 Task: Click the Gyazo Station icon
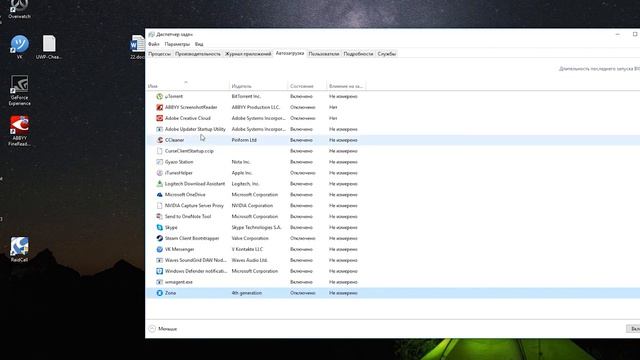tap(160, 162)
